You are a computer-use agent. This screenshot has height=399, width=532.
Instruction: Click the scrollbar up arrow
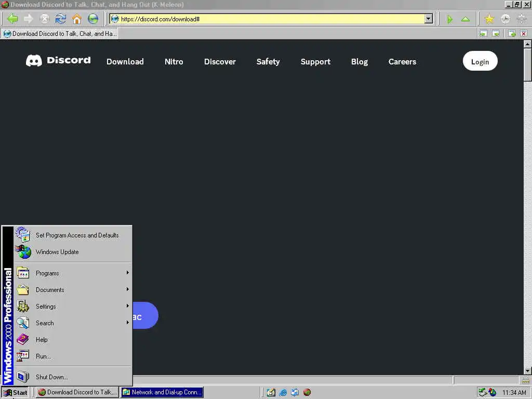(x=527, y=44)
